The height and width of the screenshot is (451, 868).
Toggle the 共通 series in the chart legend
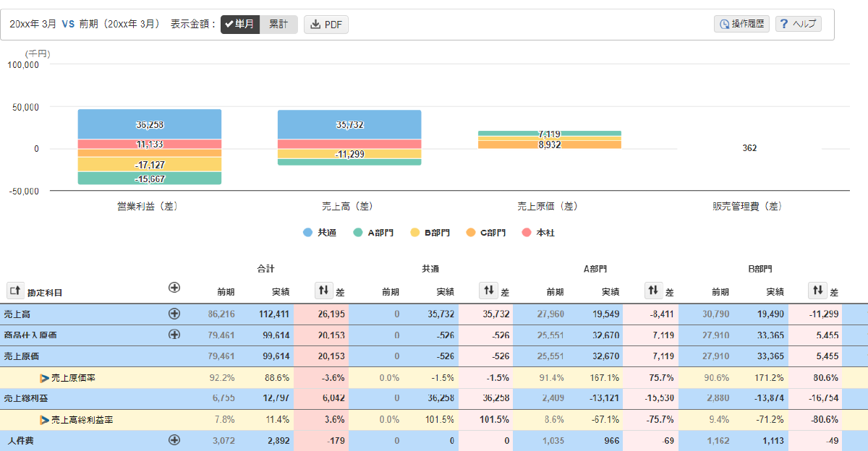click(320, 233)
